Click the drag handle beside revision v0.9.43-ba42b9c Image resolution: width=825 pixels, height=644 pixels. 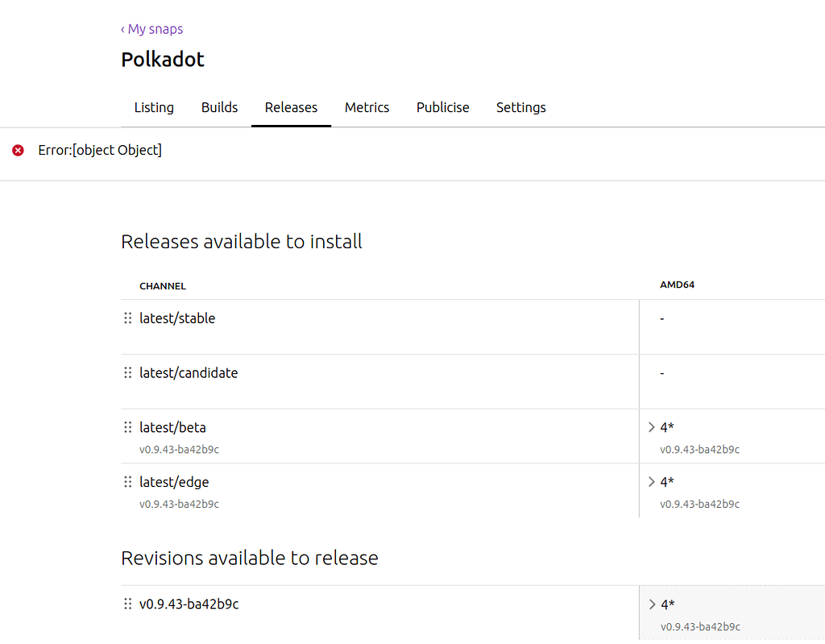127,604
